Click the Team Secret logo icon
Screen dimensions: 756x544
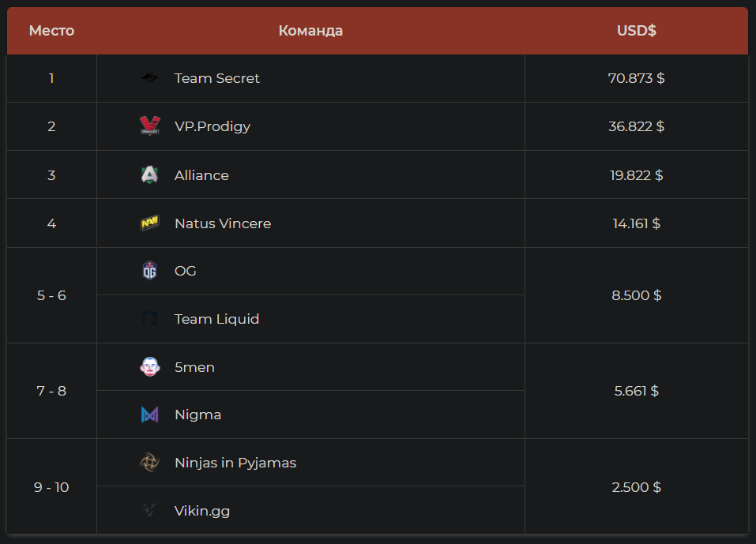(149, 78)
